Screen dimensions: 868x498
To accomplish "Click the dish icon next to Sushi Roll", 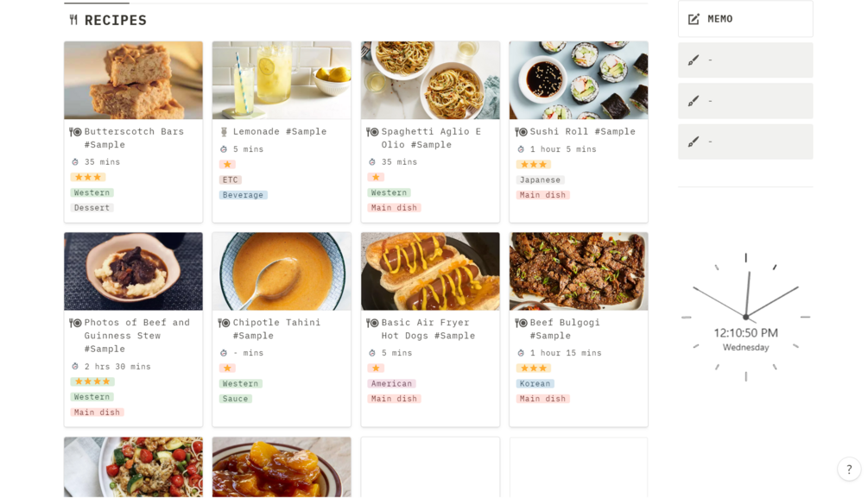I will [521, 132].
